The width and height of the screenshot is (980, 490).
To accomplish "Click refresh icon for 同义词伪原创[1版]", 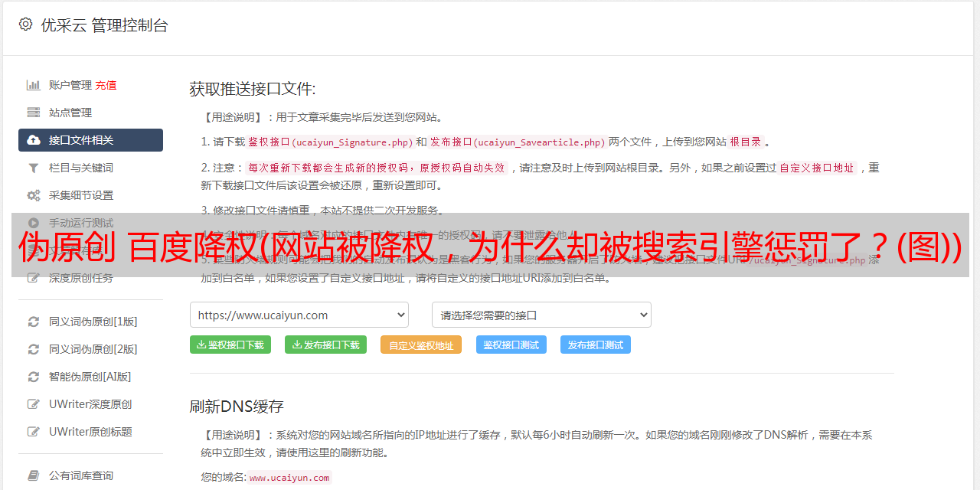I will tap(33, 322).
